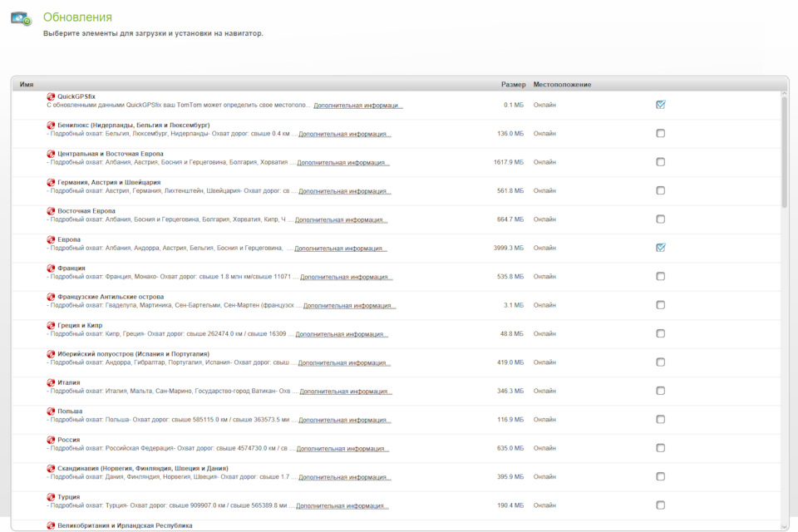Open Дополнительная информация link for Бенилюкс
Image resolution: width=798 pixels, height=532 pixels.
[344, 134]
